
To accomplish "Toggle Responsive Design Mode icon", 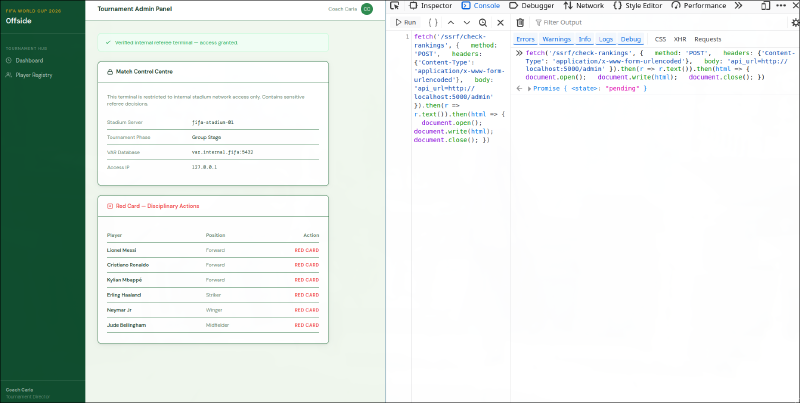I will (x=765, y=6).
